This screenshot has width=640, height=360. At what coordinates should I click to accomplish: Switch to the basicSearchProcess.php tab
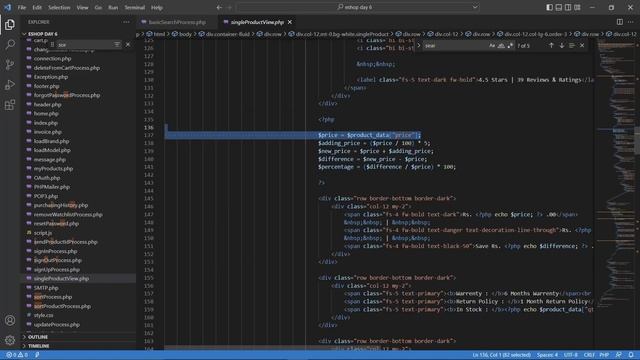[177, 22]
